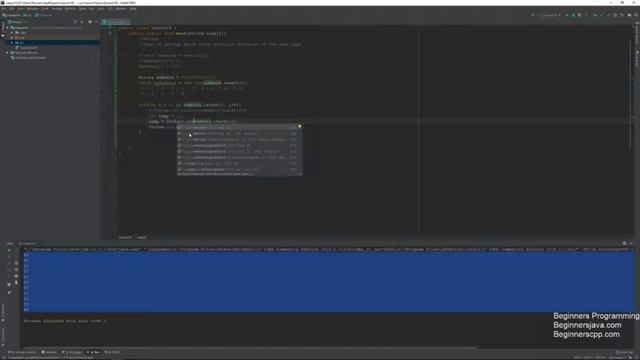Click the Debug bug icon in top toolbar

coord(573,15)
